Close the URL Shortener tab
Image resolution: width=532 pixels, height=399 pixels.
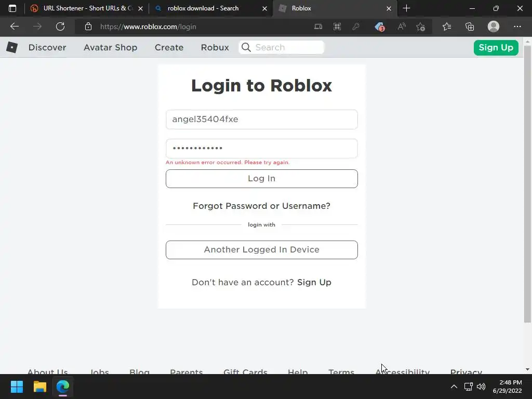tap(140, 8)
